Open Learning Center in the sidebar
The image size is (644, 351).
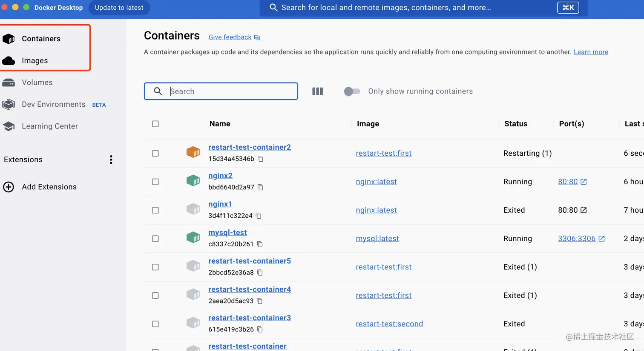pyautogui.click(x=50, y=126)
